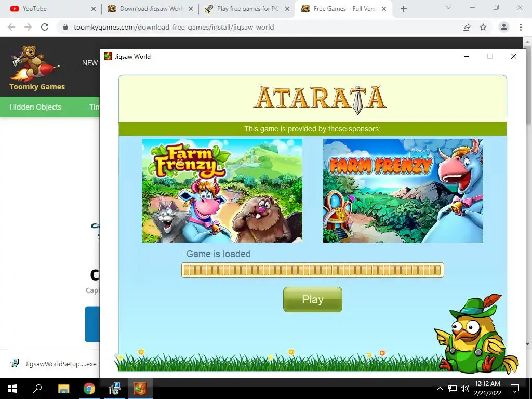Click the Atarata logo
The image size is (532, 399).
[x=320, y=99]
